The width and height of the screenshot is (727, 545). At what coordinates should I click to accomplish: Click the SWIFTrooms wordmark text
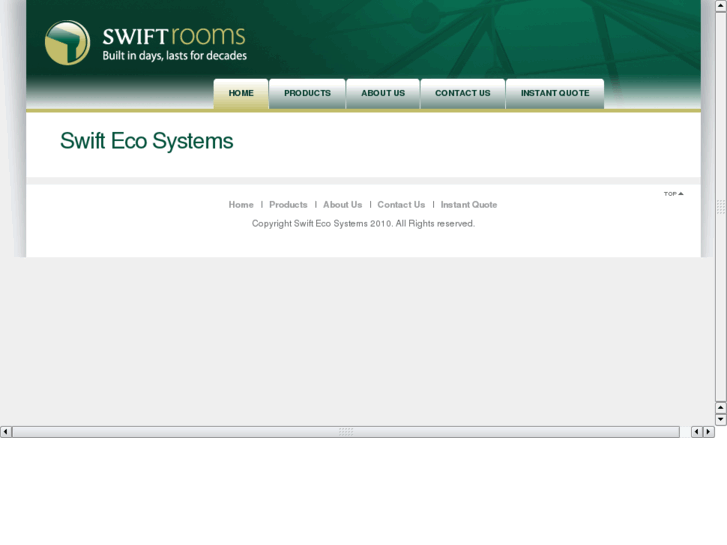click(x=174, y=36)
